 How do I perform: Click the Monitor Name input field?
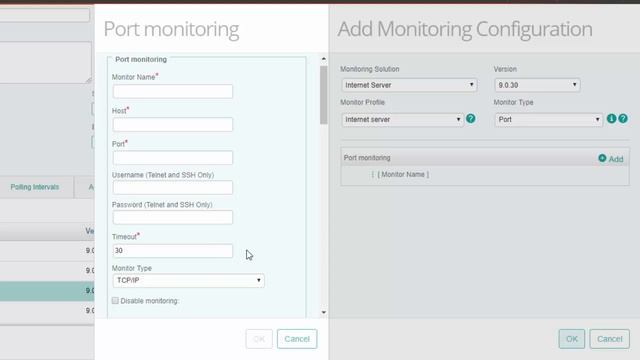click(x=173, y=91)
